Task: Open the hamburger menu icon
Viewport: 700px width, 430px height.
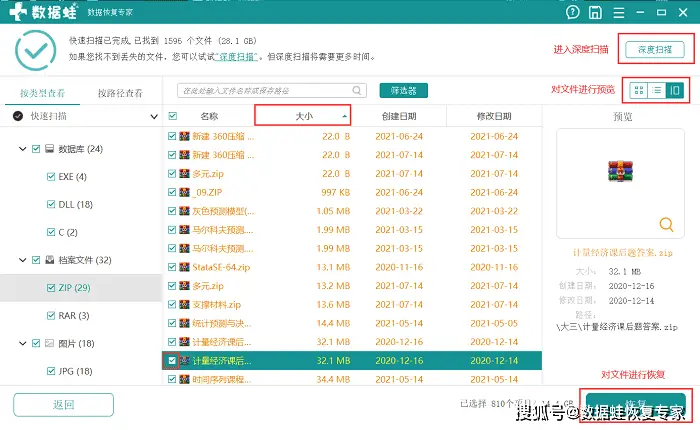Action: (x=619, y=13)
